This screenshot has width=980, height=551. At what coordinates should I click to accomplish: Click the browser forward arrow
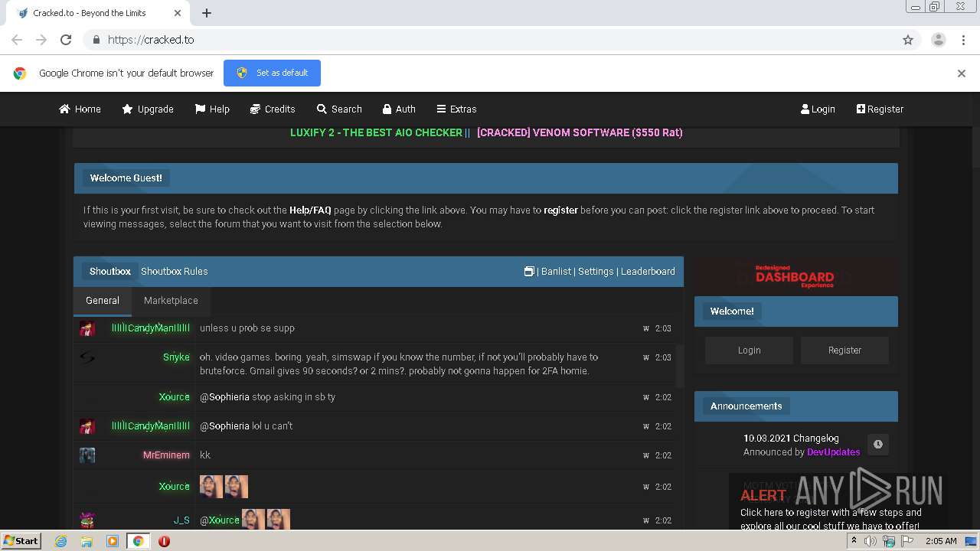41,40
